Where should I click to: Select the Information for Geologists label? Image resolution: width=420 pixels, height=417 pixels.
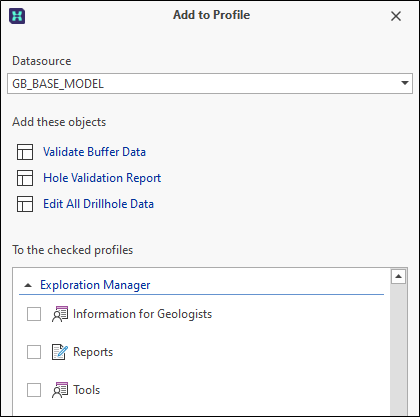tap(142, 314)
